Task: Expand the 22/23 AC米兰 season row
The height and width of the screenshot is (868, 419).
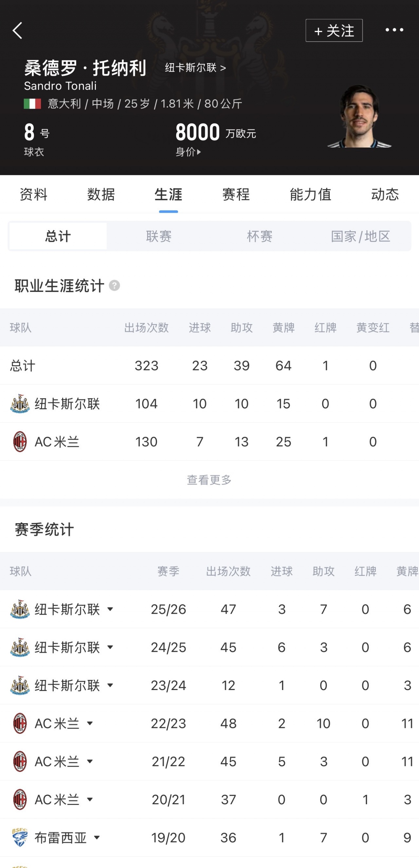Action: click(90, 723)
